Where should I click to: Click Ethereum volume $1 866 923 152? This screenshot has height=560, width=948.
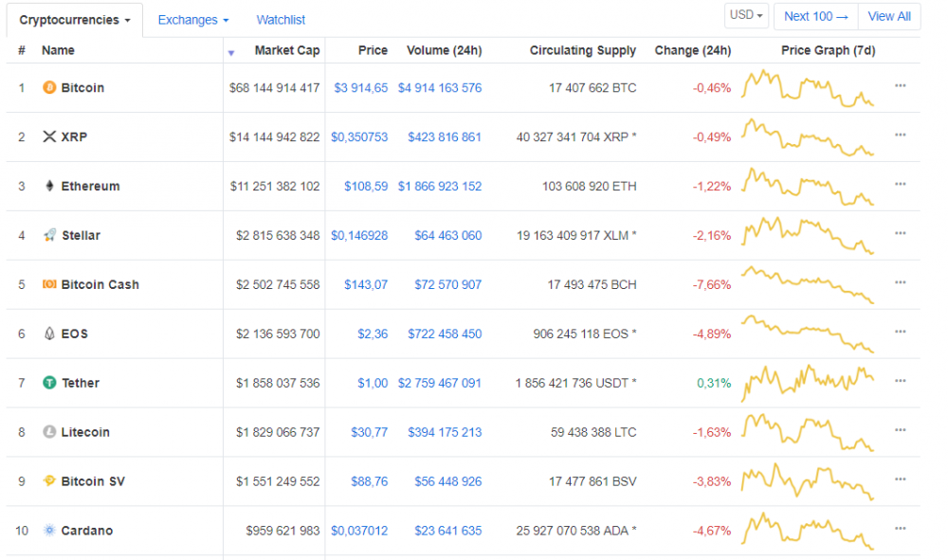tap(440, 186)
